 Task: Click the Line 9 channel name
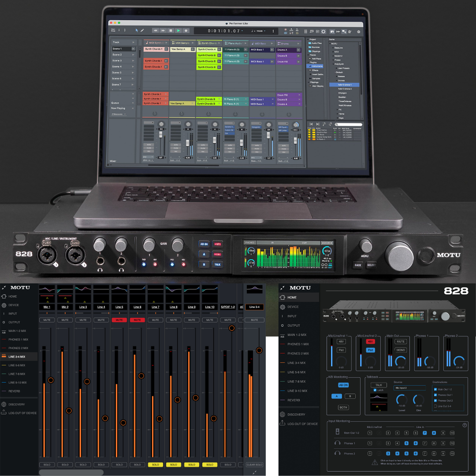[x=192, y=307]
